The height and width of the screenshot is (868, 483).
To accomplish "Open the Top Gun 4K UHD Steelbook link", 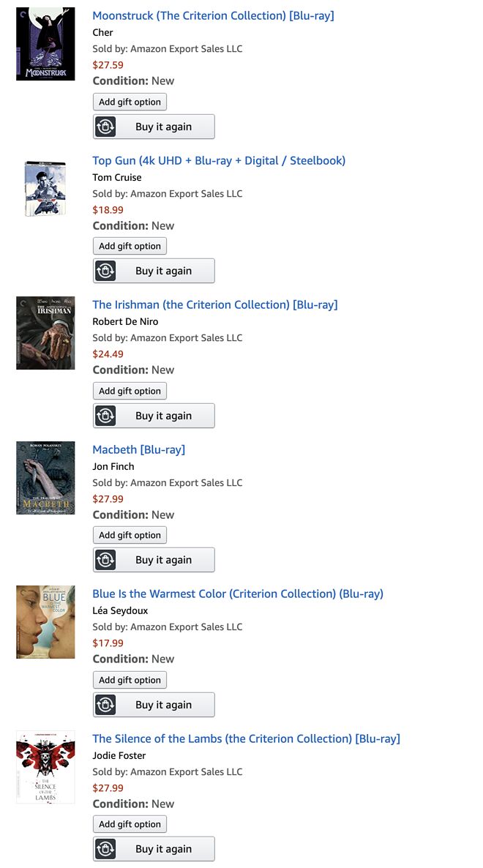I will (x=219, y=160).
